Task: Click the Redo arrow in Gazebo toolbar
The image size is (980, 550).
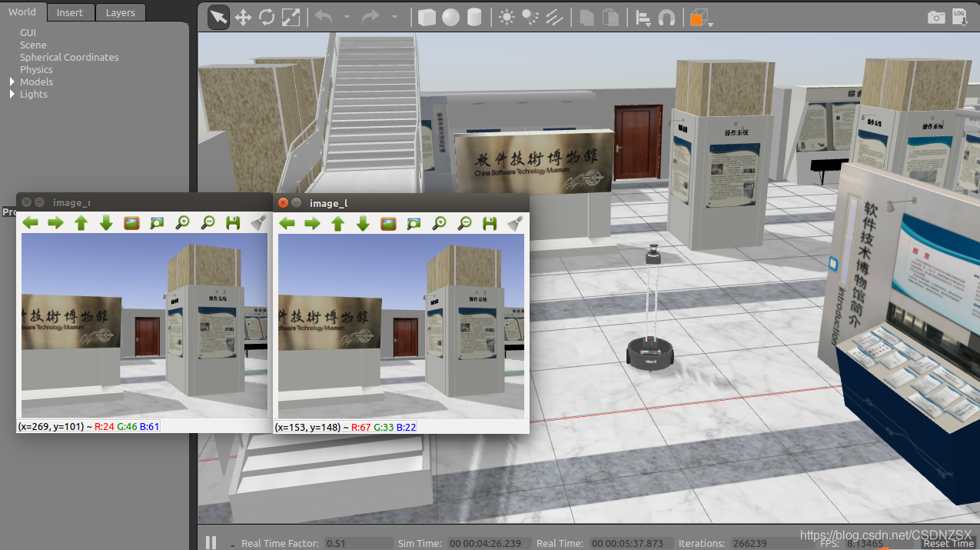Action: coord(370,17)
